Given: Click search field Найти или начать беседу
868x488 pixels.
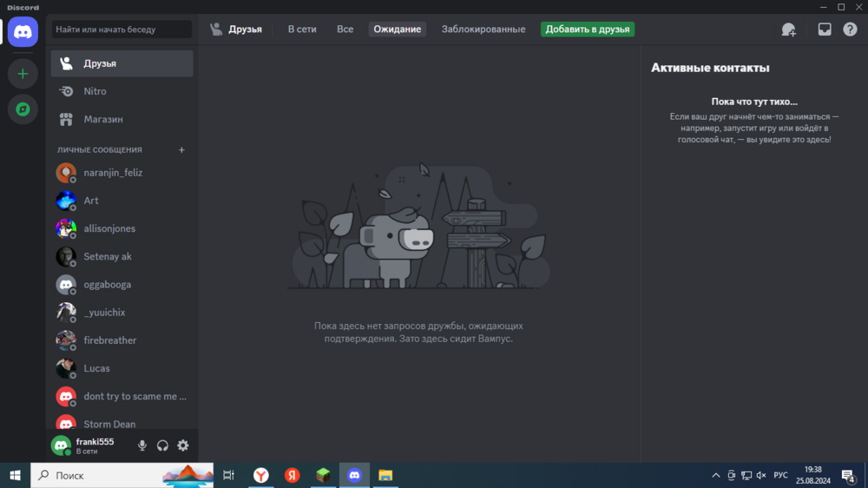Looking at the screenshot, I should coord(122,30).
